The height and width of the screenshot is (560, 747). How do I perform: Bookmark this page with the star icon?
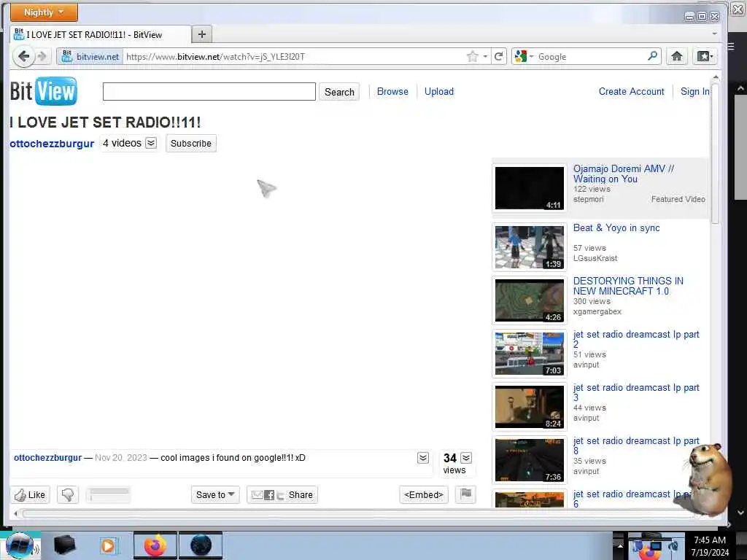tap(472, 57)
